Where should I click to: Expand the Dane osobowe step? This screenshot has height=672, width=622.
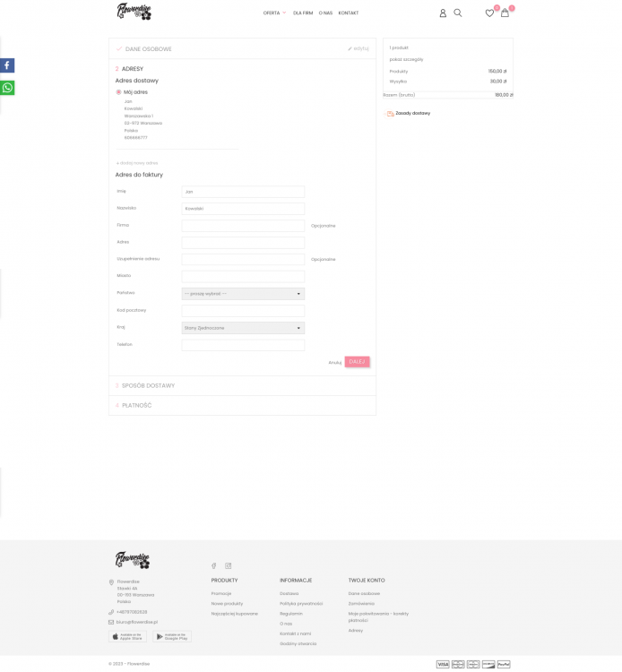[x=242, y=49]
